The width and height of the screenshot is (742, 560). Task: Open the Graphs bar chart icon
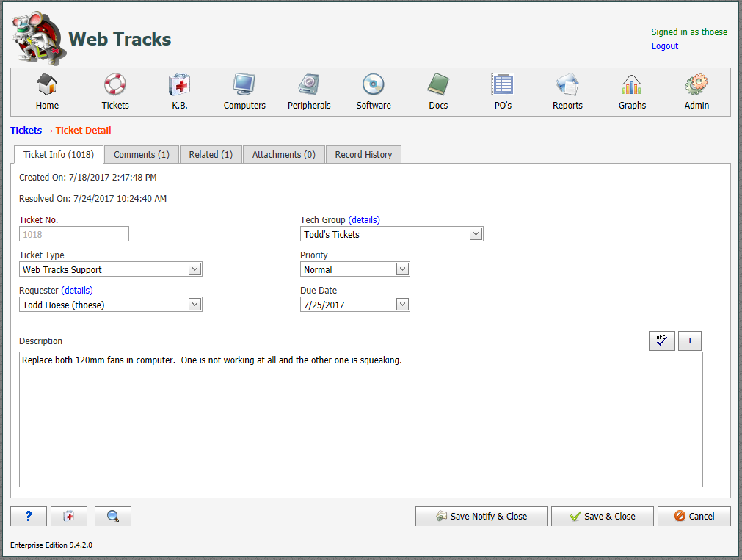coord(632,84)
